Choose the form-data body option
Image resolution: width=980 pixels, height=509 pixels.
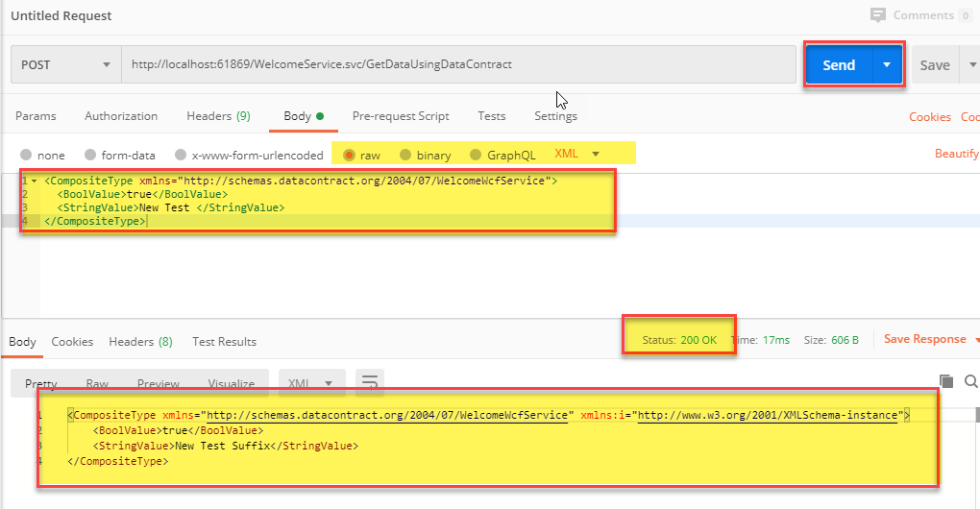click(90, 155)
